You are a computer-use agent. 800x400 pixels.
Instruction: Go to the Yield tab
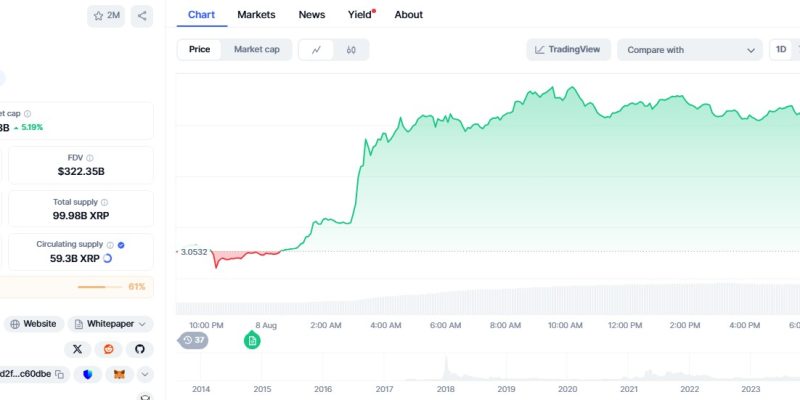(361, 15)
